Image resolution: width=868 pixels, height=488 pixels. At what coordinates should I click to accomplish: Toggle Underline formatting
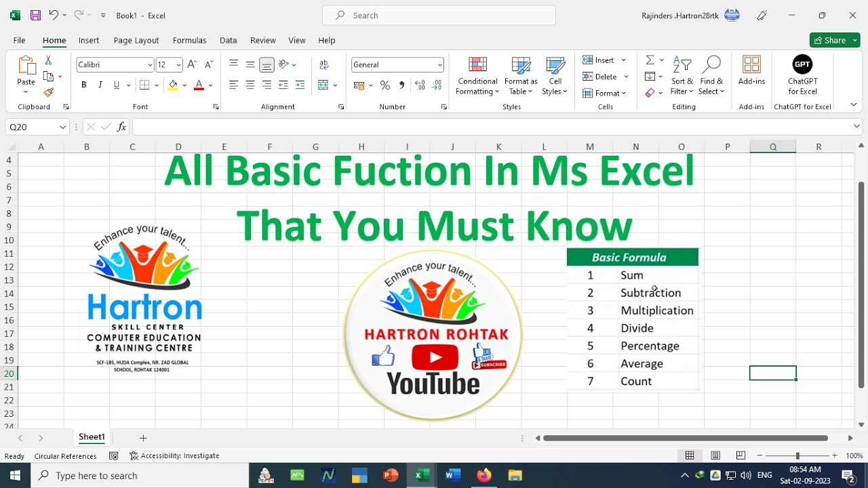click(117, 85)
